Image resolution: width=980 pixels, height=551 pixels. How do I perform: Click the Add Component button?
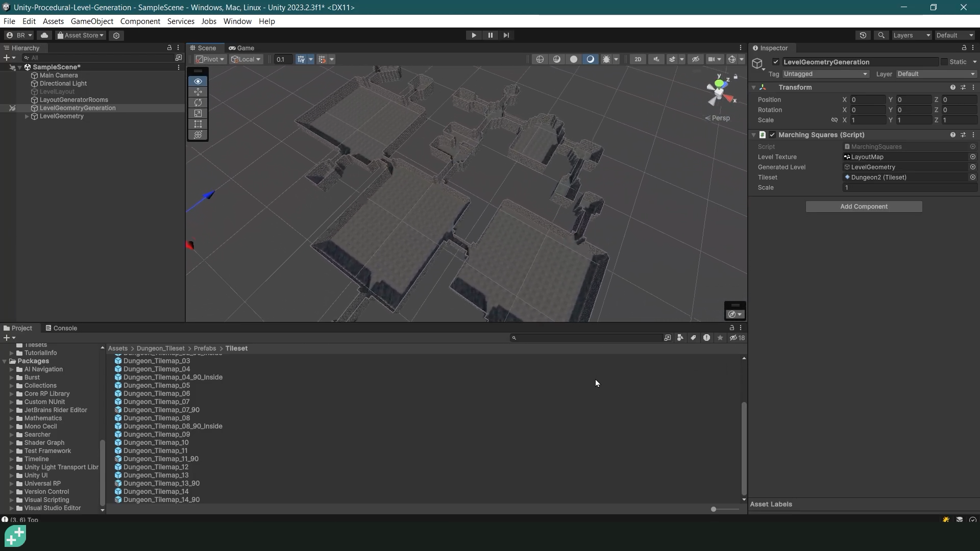(x=864, y=206)
